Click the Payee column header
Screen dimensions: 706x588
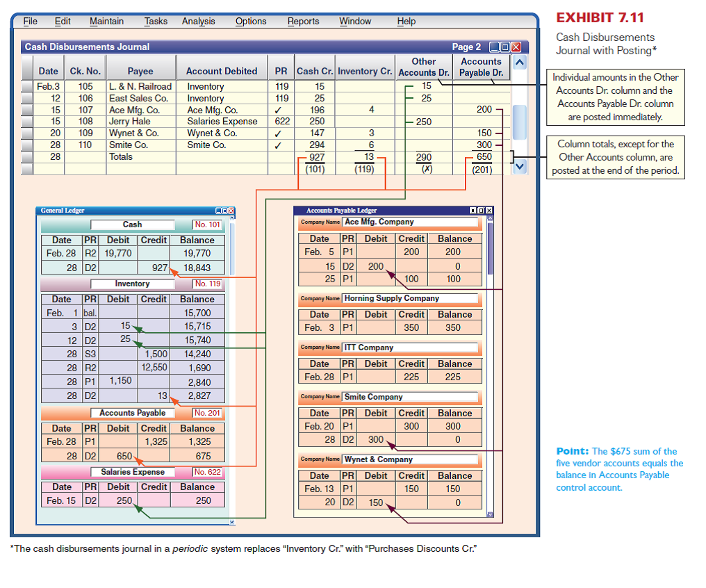coord(140,71)
